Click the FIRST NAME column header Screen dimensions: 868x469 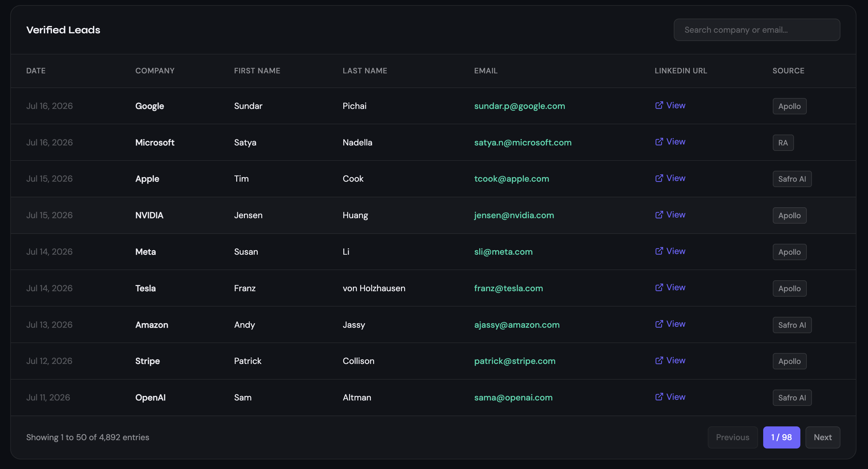(257, 71)
